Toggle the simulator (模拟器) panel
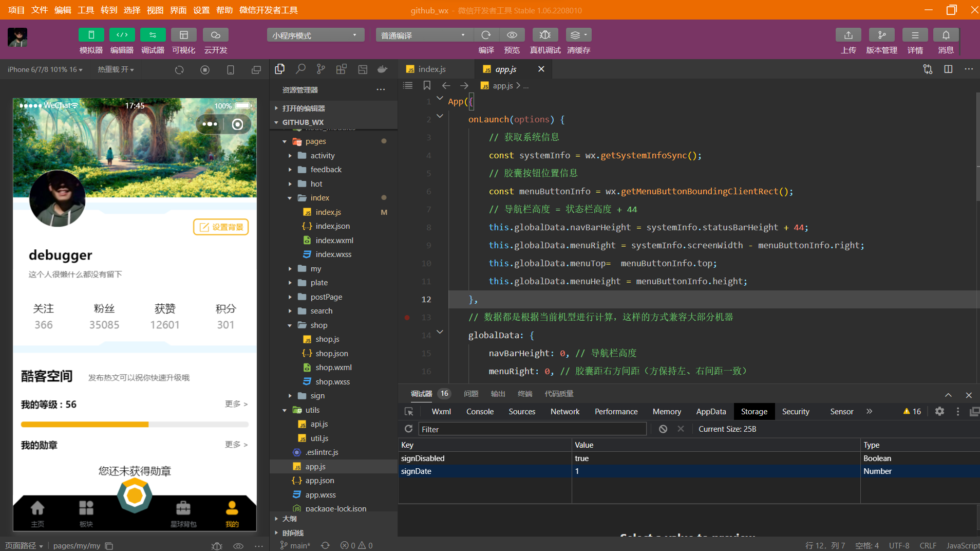Viewport: 980px width, 551px height. 91,35
